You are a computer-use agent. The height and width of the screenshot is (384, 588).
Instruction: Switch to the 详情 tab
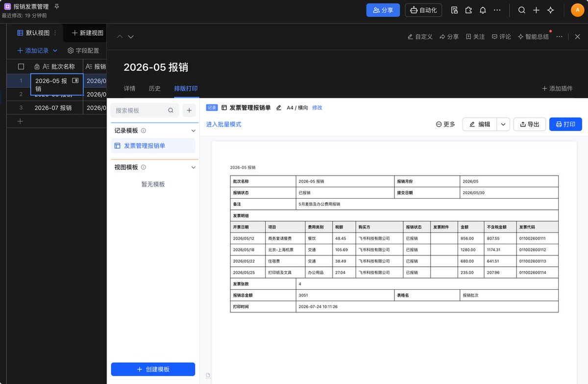(x=129, y=88)
